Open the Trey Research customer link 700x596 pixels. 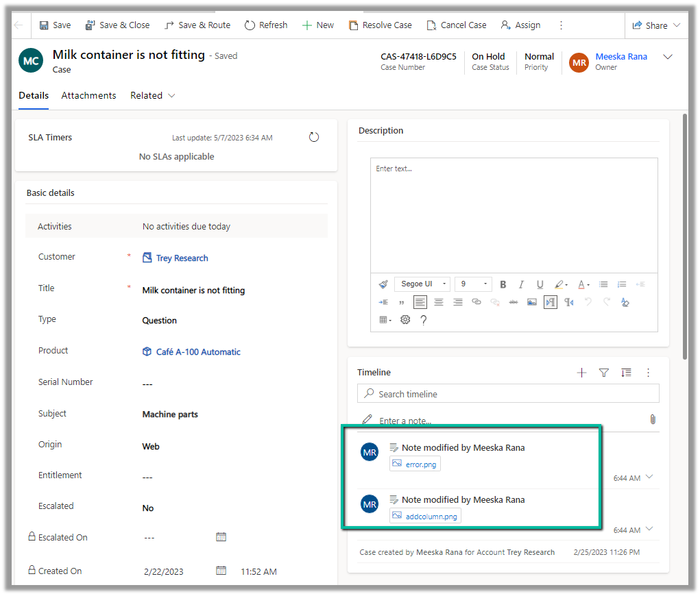(x=182, y=258)
